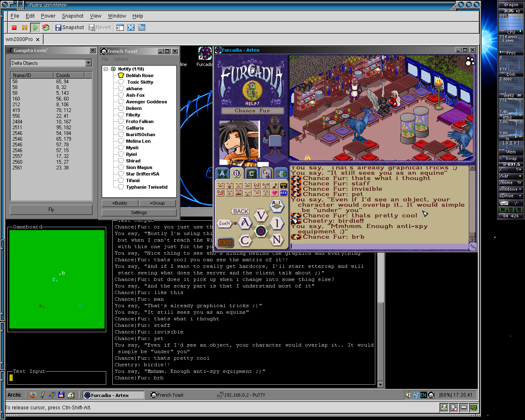The height and width of the screenshot is (420, 525).
Task: Click the Revert toolbar button
Action: click(x=100, y=27)
